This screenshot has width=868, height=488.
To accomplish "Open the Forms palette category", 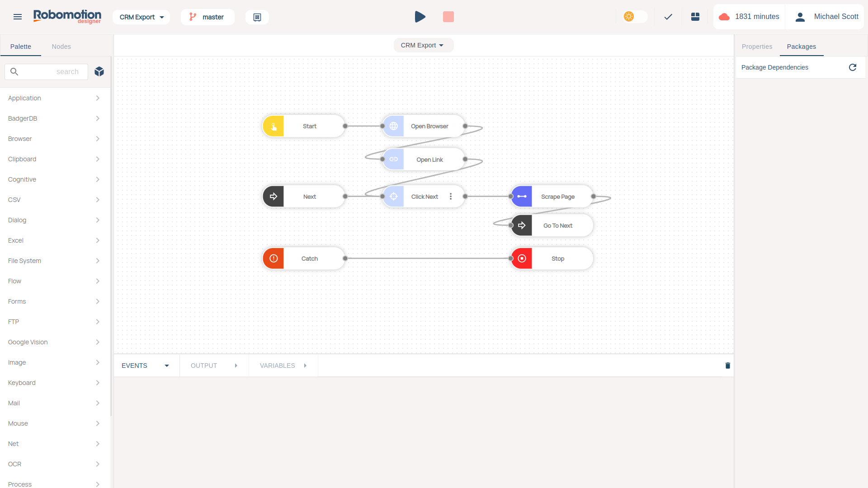I will click(x=54, y=301).
